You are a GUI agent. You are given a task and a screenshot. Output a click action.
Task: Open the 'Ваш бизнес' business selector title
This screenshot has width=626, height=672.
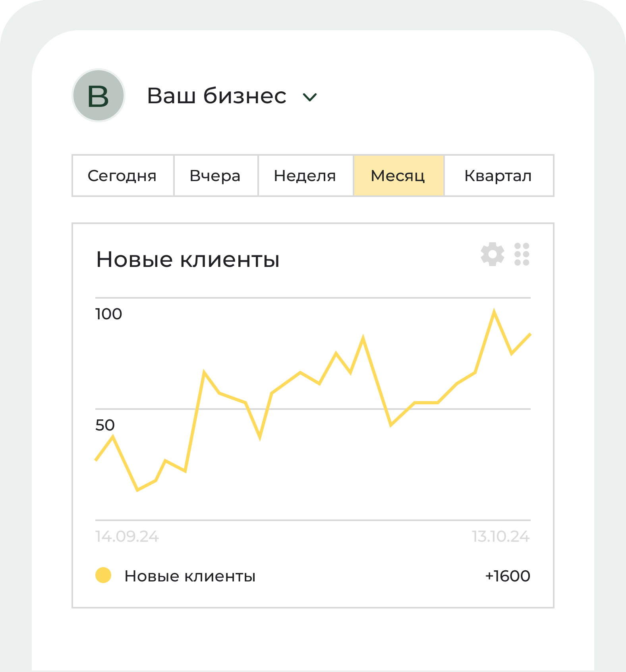(216, 96)
